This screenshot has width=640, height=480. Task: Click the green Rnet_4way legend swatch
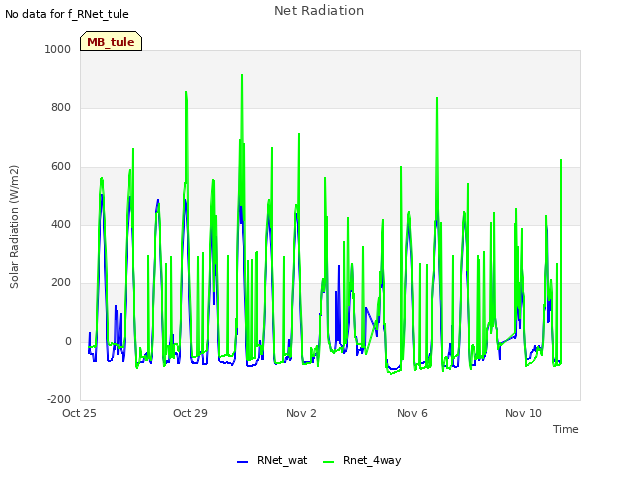click(x=328, y=462)
